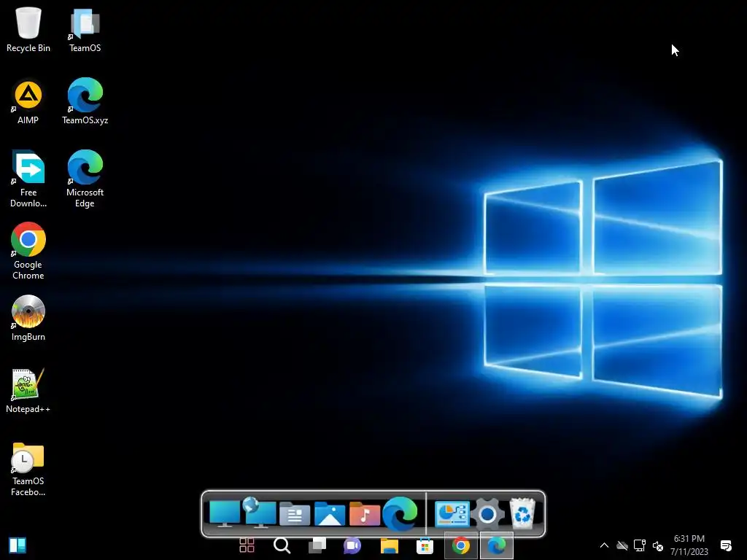Switch to Edge on the taskbar
The image size is (747, 560).
[496, 545]
